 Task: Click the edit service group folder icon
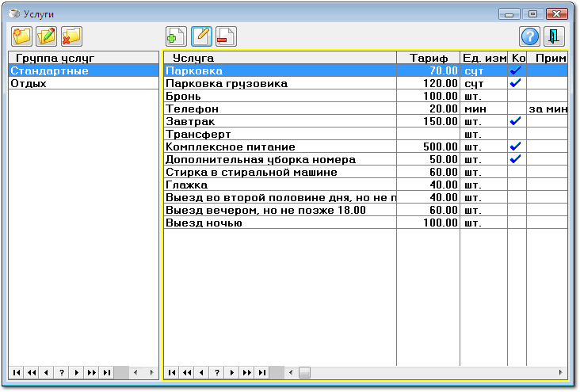click(47, 36)
